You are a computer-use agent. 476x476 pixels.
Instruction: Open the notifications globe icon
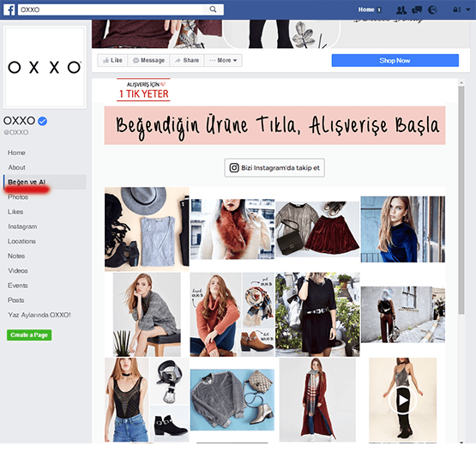[432, 10]
